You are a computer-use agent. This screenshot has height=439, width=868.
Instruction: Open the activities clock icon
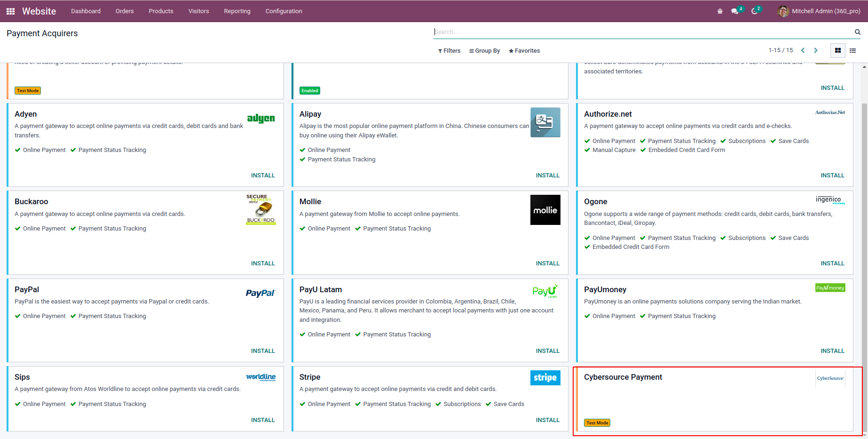[755, 11]
